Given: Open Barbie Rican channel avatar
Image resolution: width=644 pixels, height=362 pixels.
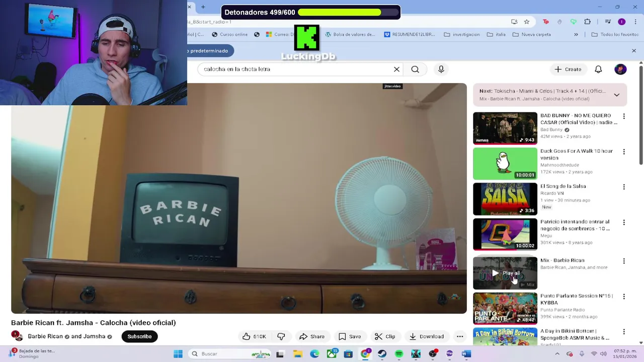Looking at the screenshot, I should click(17, 336).
